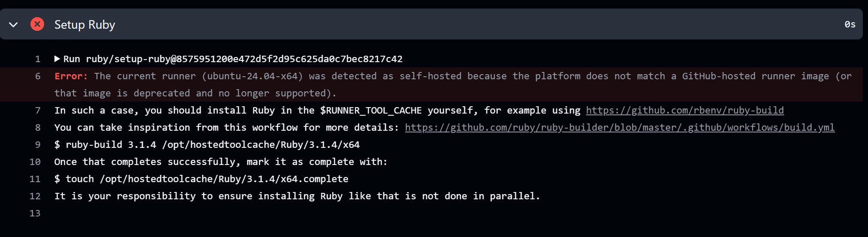The height and width of the screenshot is (237, 868).
Task: Click the red Error label text
Action: pos(71,76)
